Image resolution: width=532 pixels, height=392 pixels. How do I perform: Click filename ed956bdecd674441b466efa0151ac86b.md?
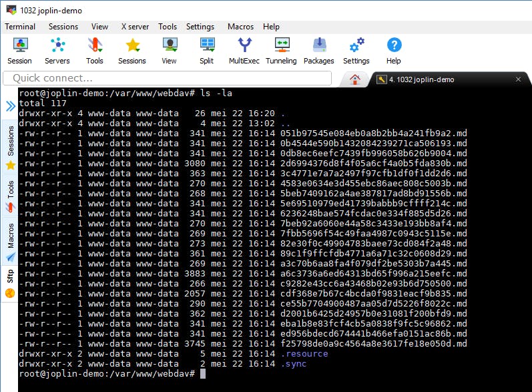[x=374, y=334]
